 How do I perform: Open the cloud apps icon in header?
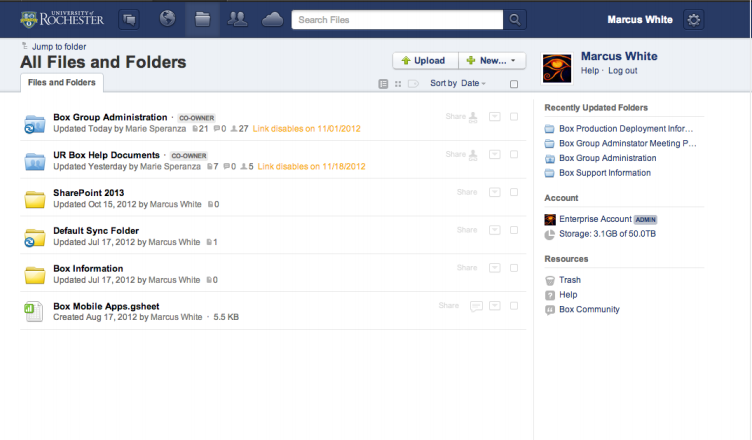[272, 20]
